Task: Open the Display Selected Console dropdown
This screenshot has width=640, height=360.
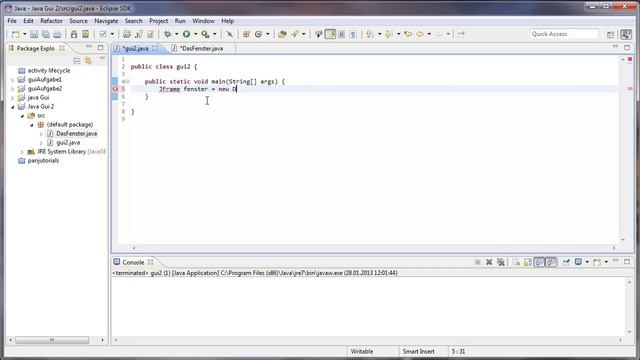Action: tap(587, 262)
